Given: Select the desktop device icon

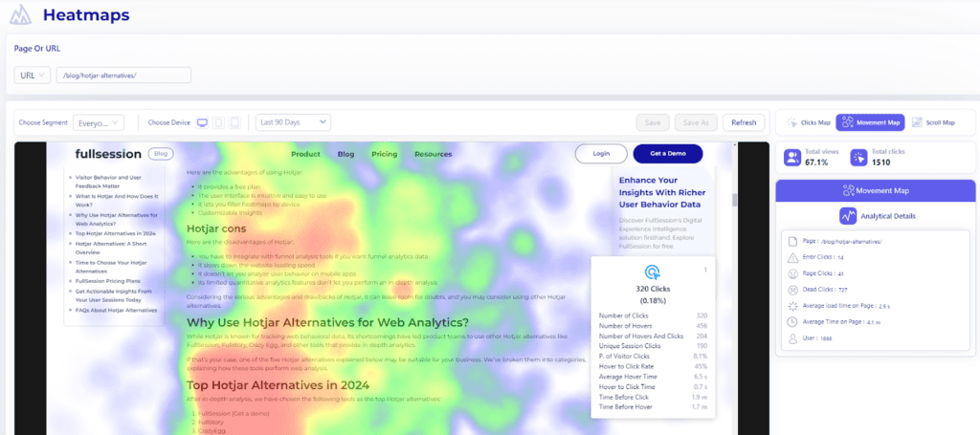Looking at the screenshot, I should click(202, 122).
